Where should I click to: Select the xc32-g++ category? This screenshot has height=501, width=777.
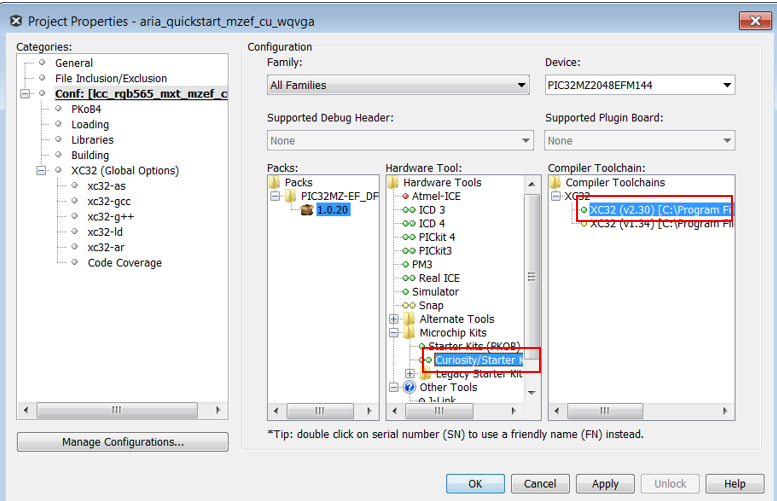click(111, 217)
